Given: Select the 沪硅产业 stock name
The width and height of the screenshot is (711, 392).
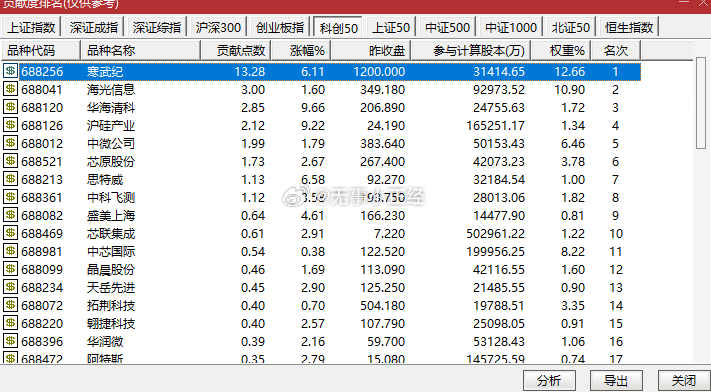Looking at the screenshot, I should (x=111, y=125).
